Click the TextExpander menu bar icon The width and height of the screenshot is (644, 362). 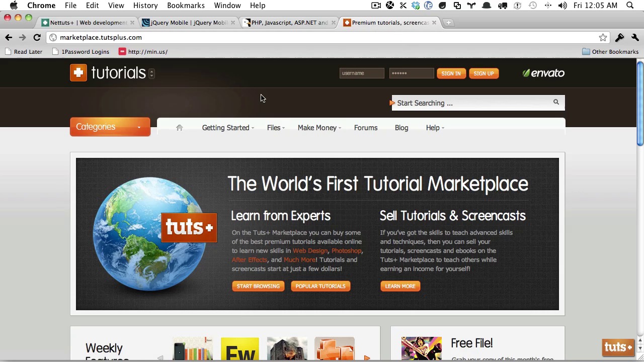428,6
